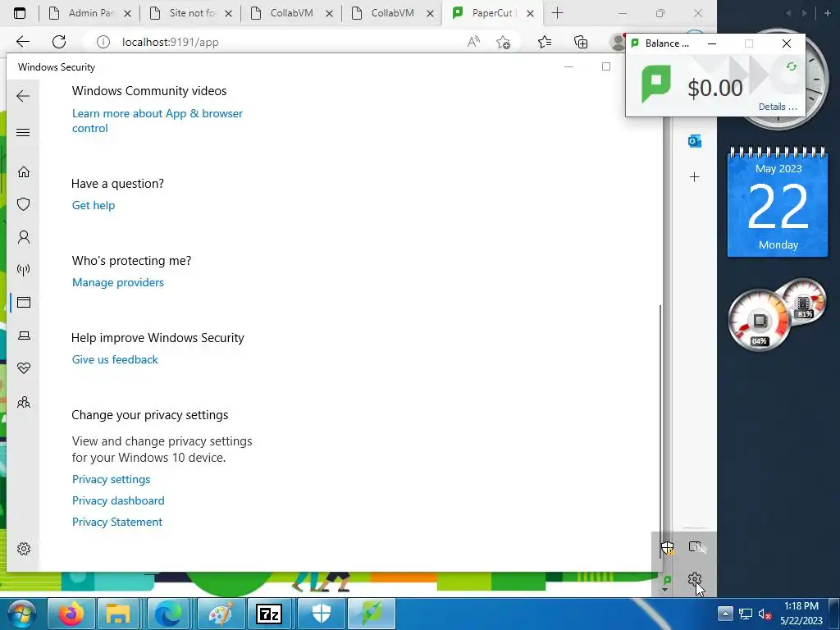Open Paint from the taskbar

(x=220, y=614)
